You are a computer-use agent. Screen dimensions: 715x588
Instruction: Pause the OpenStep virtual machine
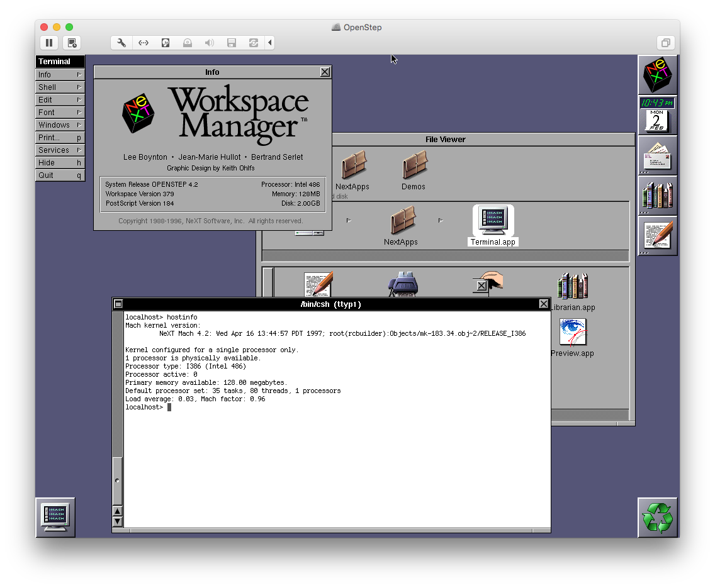[49, 43]
